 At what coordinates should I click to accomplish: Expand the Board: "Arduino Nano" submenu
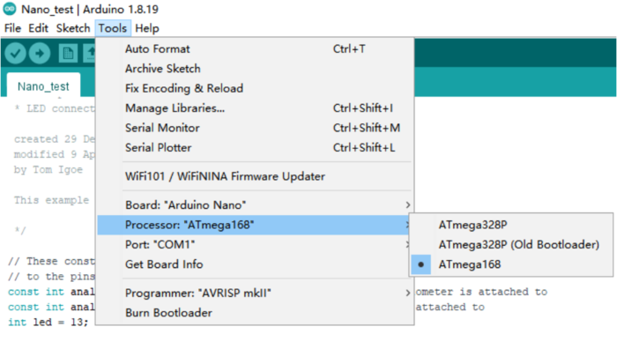(255, 205)
